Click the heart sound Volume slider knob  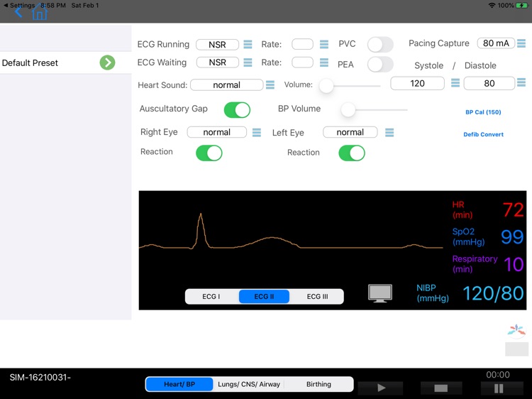pyautogui.click(x=326, y=85)
